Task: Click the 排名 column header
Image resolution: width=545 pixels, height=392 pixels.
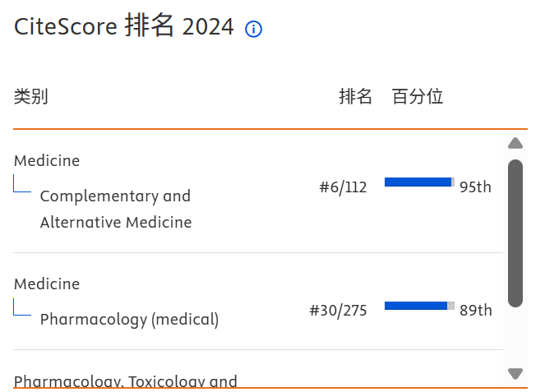Action: (x=355, y=97)
